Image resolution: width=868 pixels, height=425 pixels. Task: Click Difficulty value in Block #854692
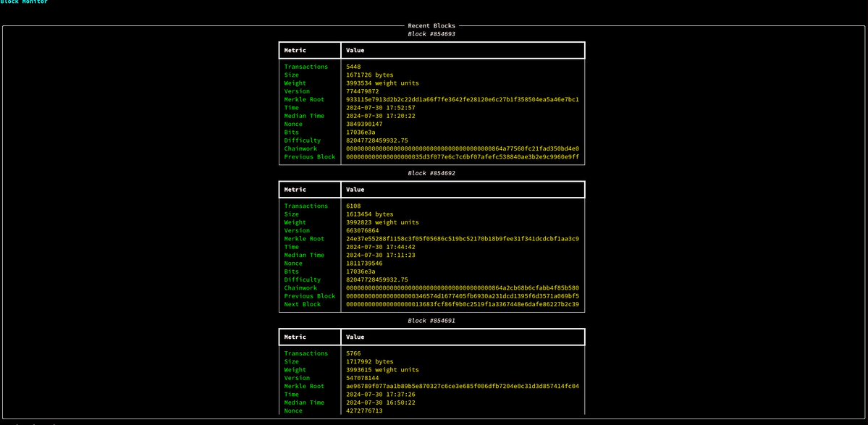377,279
